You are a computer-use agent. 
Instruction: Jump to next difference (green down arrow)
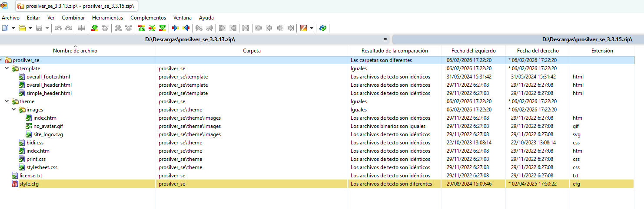coord(94,28)
